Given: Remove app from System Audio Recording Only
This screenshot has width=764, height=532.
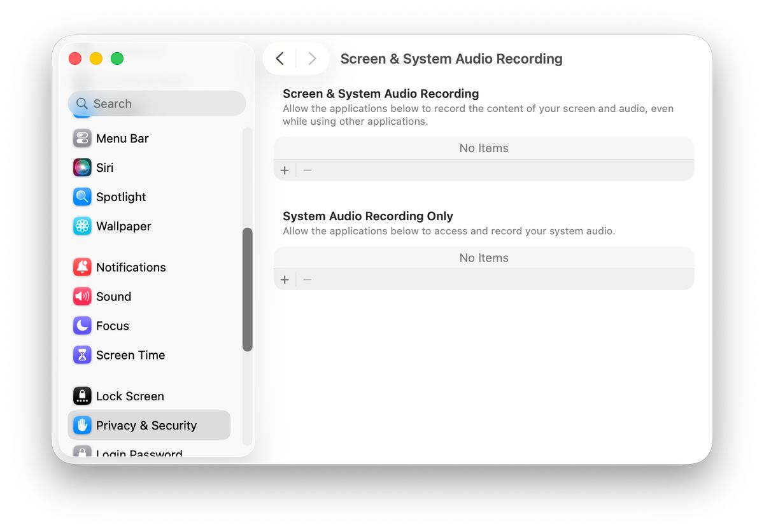Looking at the screenshot, I should (308, 280).
